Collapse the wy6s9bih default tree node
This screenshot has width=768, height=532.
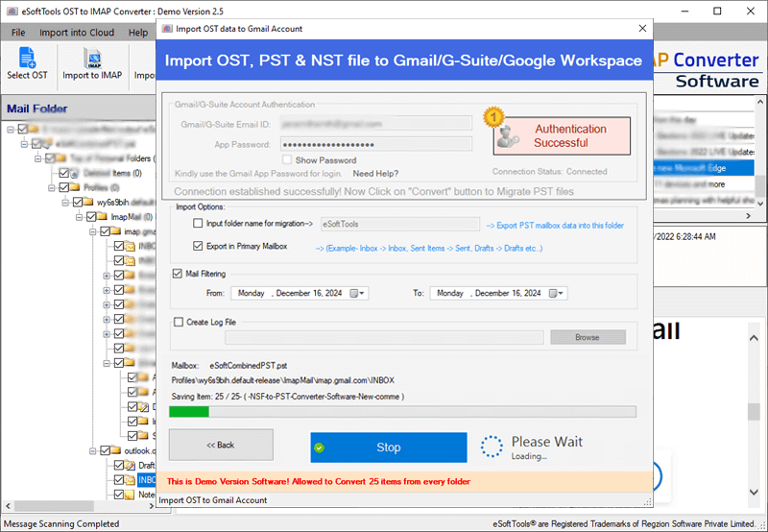[x=65, y=203]
